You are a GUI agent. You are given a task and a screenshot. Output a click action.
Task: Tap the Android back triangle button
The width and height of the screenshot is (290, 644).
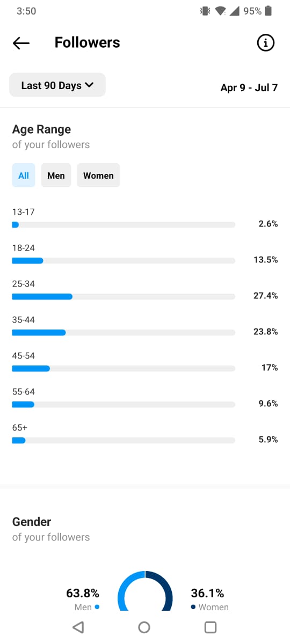coord(78,627)
